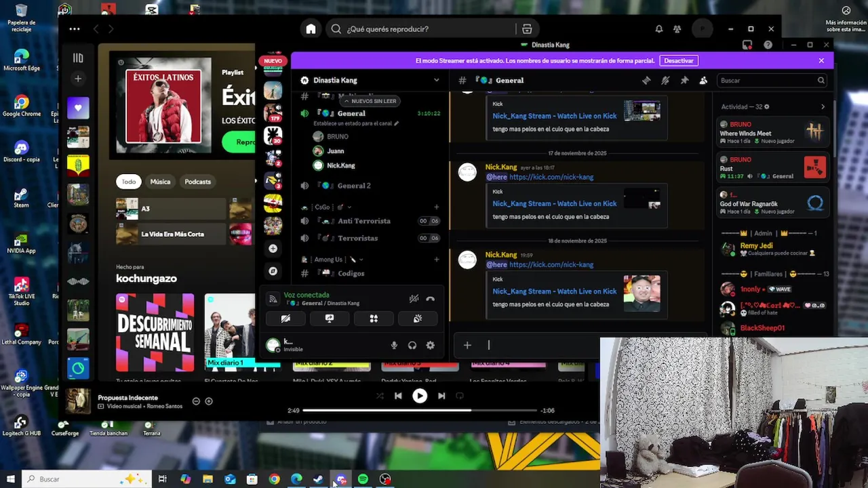
Task: Select the Música filter in Spotify
Action: (x=160, y=182)
